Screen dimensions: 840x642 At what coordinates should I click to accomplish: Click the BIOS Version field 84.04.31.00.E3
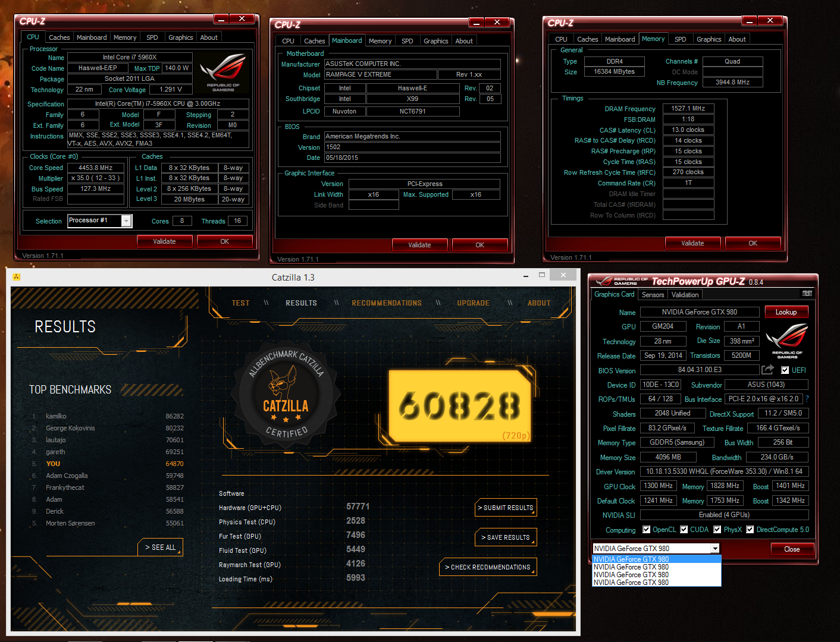[700, 370]
